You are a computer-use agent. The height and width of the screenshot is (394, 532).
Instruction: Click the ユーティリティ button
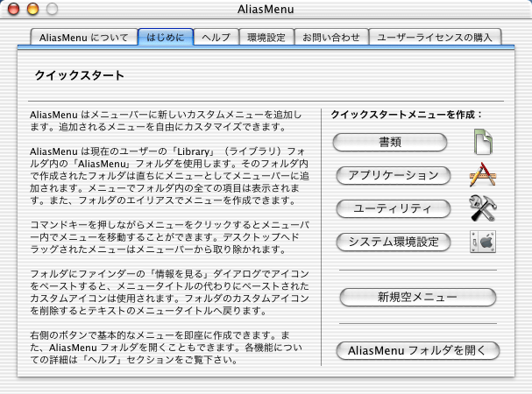pos(394,208)
